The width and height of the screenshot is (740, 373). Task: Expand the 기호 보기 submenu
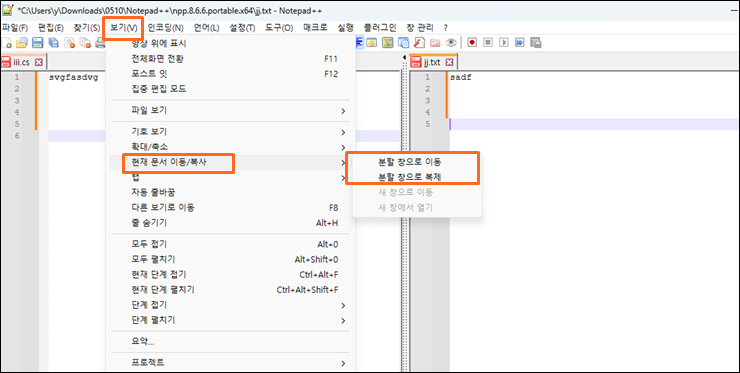point(230,132)
